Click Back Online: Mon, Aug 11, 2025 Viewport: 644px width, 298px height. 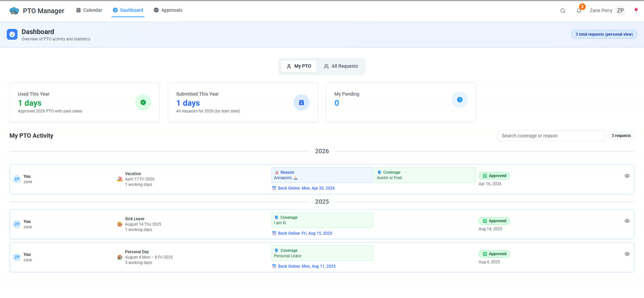click(304, 266)
